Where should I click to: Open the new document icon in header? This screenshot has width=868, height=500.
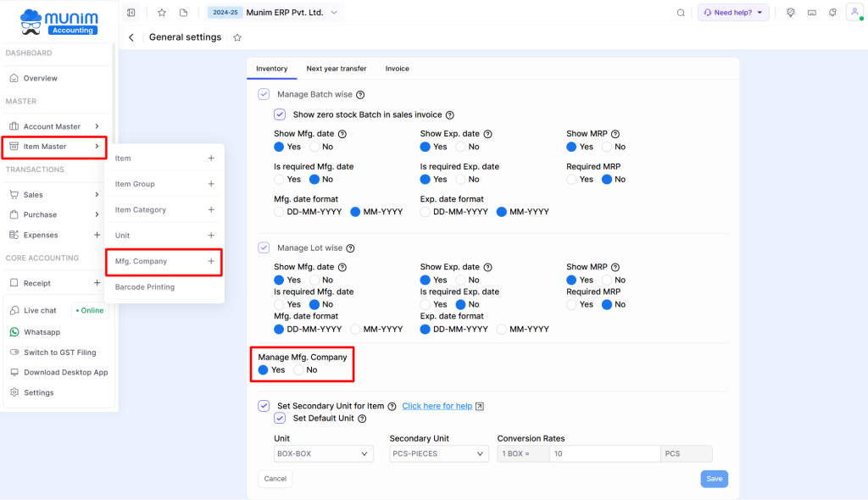pos(182,13)
